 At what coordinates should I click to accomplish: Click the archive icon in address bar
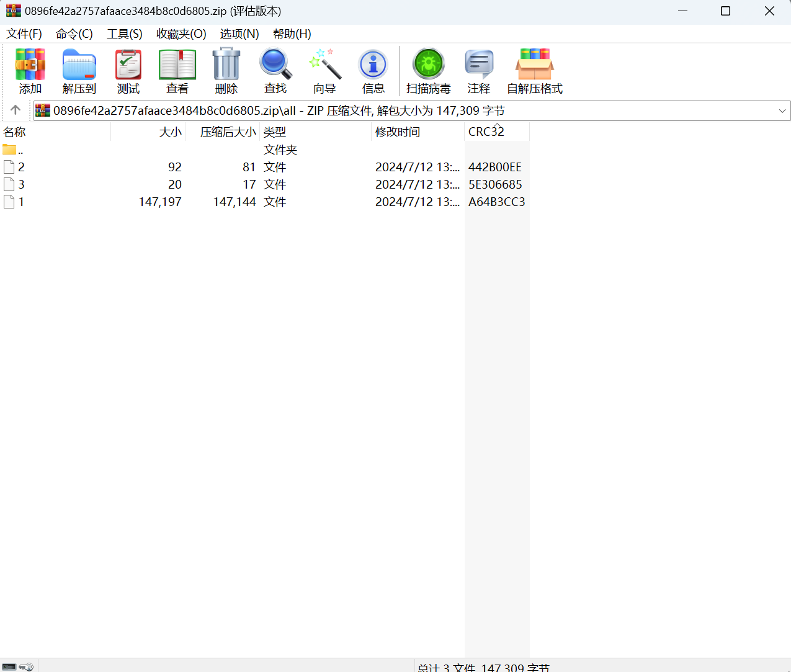pos(43,110)
